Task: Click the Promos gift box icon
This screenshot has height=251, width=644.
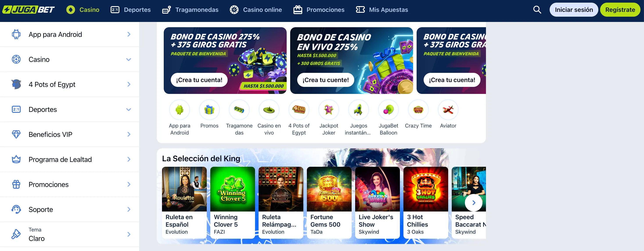Action: [209, 109]
